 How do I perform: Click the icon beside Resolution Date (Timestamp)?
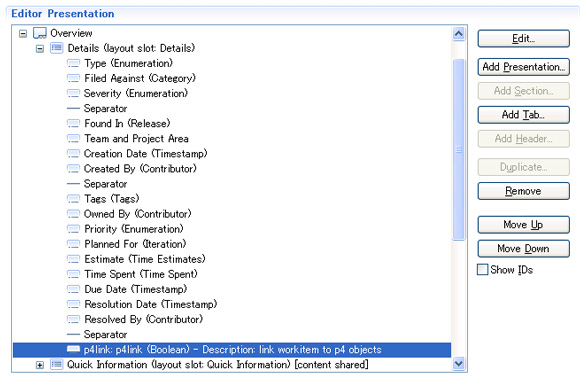pos(73,304)
